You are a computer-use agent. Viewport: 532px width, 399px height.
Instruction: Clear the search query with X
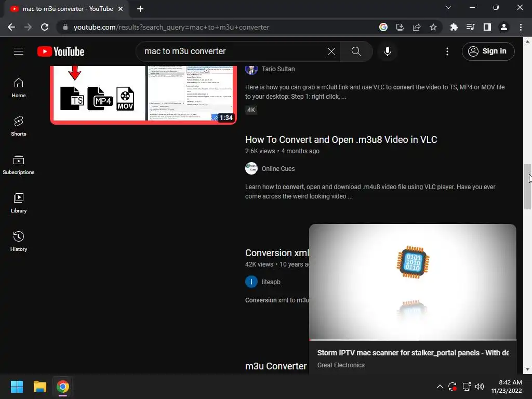click(331, 51)
